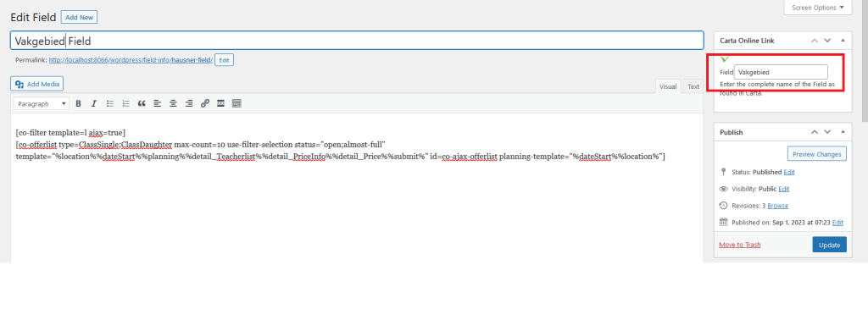Apply italic formatting in editor toolbar
This screenshot has width=868, height=320.
point(94,103)
